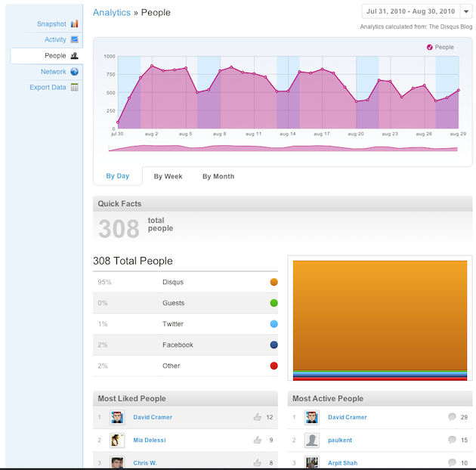Click the aug 2 data point on the chart
The width and height of the screenshot is (476, 470).
point(152,66)
